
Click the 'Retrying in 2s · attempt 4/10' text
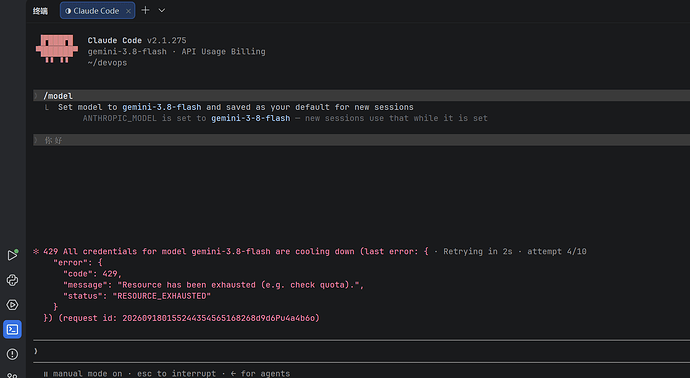coord(515,251)
